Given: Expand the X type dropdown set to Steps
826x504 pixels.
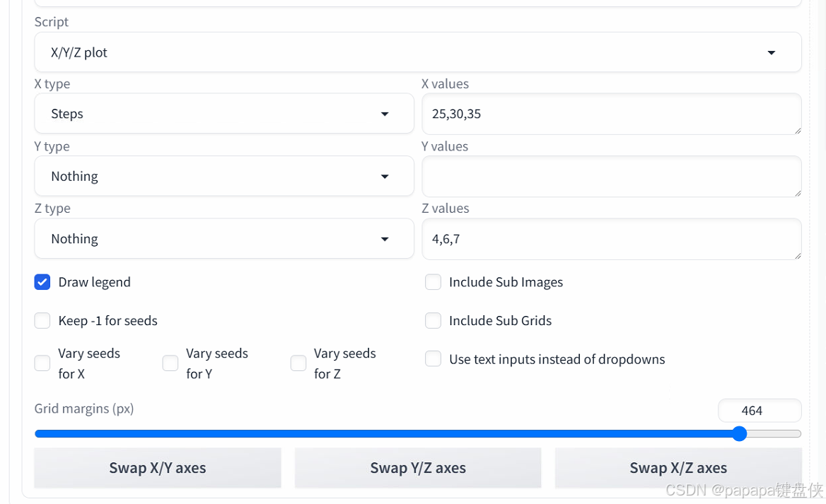Looking at the screenshot, I should 224,114.
